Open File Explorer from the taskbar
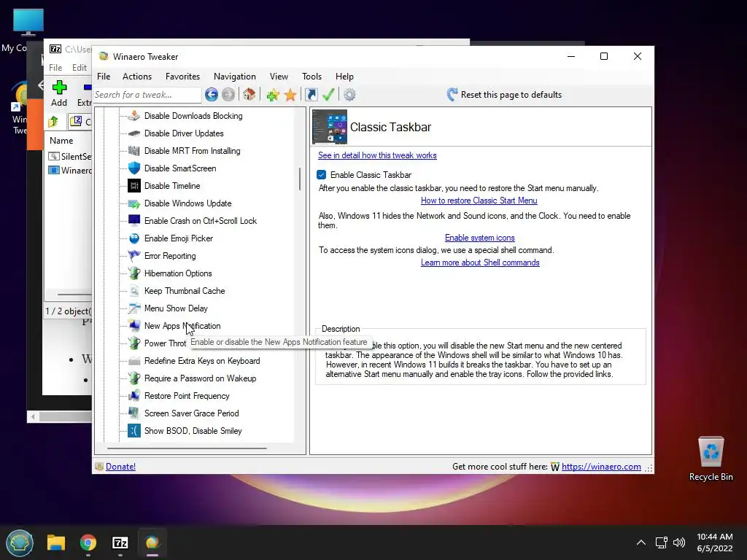Viewport: 747px width, 560px height. (x=55, y=542)
